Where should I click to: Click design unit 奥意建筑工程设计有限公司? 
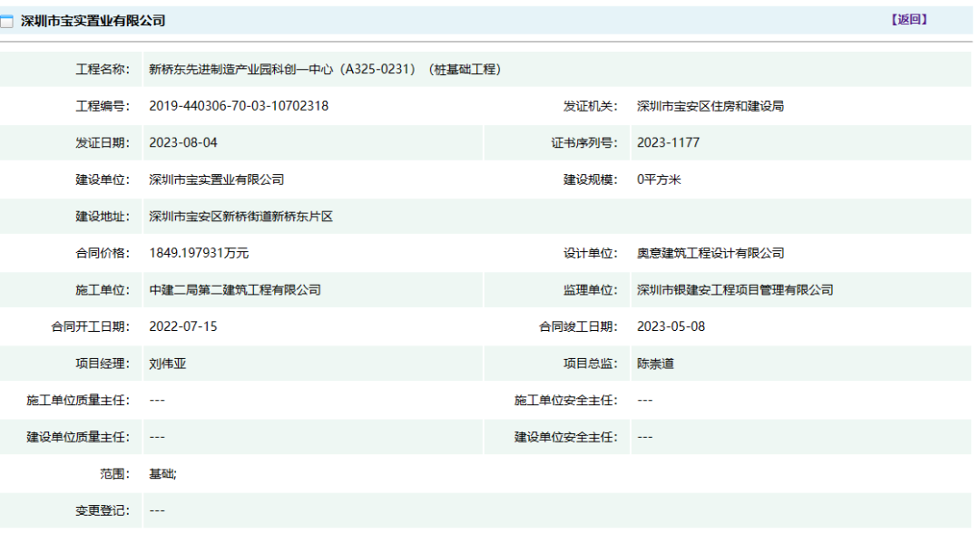710,253
